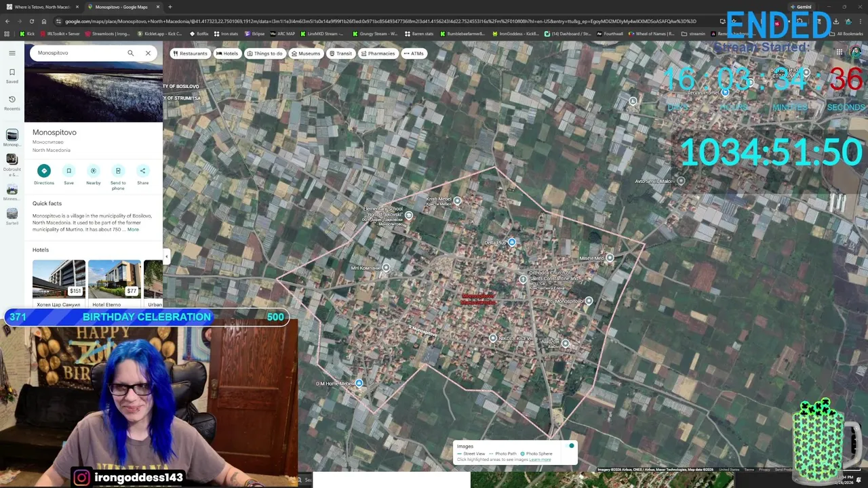Open All Bookmarks folder
Image resolution: width=868 pixels, height=488 pixels.
click(847, 34)
